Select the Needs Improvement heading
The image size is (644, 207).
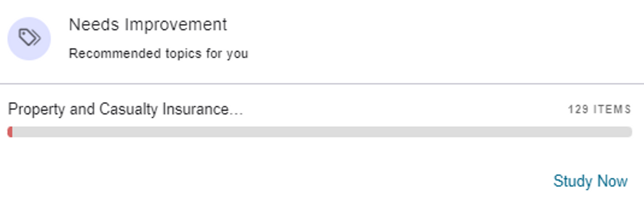[x=147, y=24]
